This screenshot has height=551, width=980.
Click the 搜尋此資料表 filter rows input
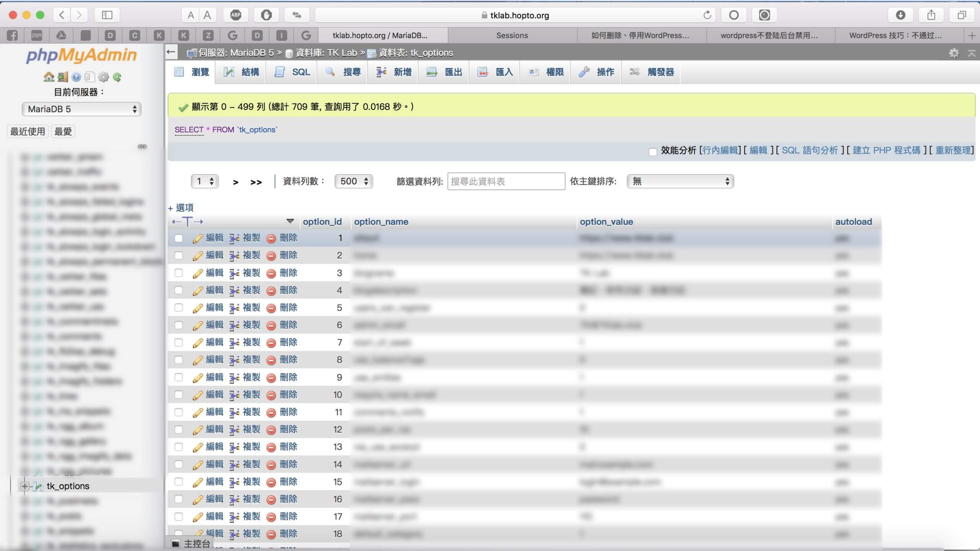pyautogui.click(x=506, y=181)
